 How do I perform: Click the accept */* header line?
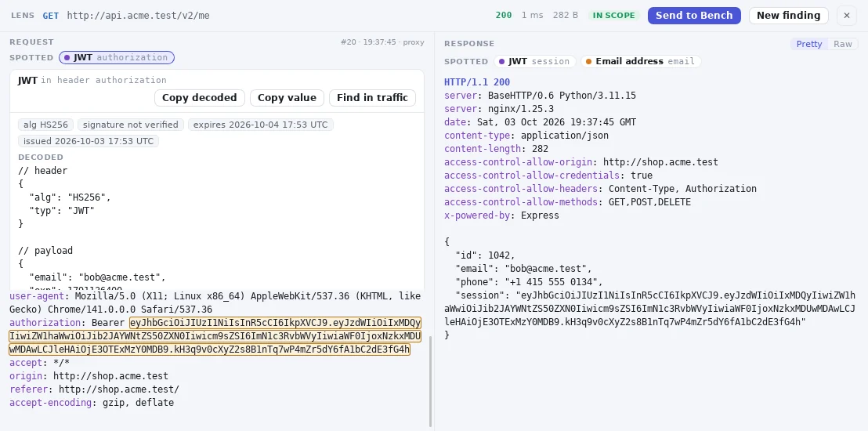39,363
